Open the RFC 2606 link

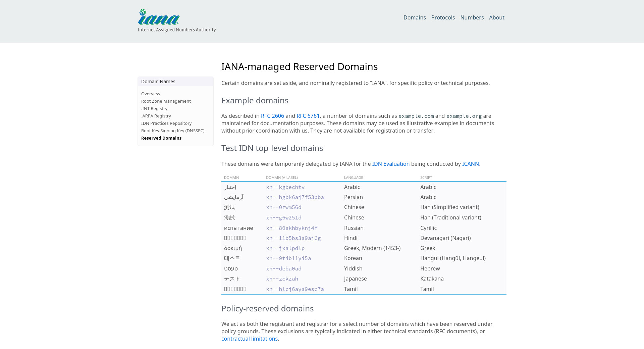point(272,116)
